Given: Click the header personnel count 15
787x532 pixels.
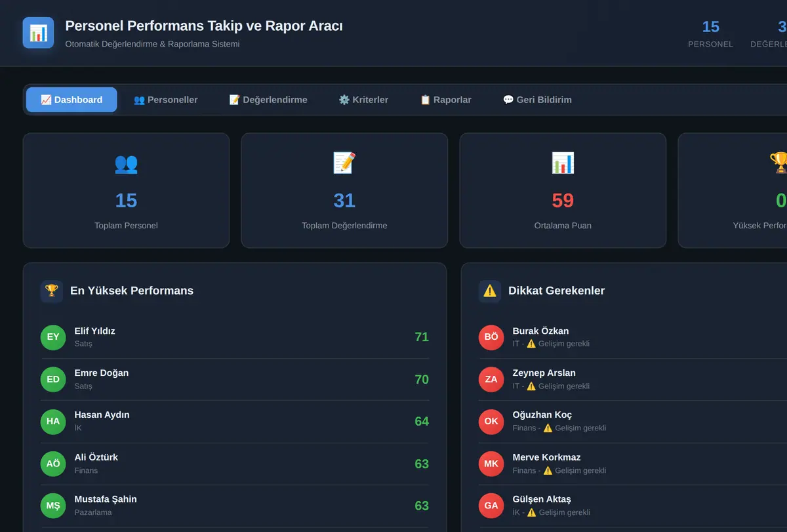Looking at the screenshot, I should pyautogui.click(x=711, y=27).
